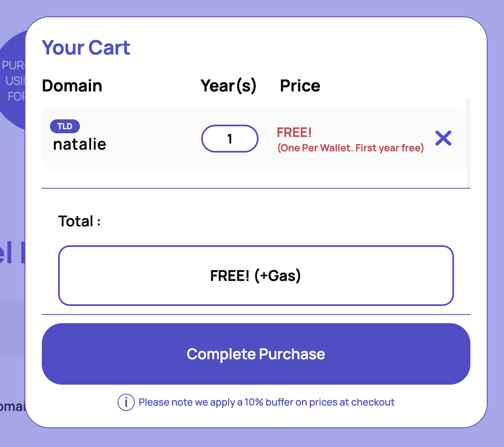Focus the Year(s) quantity field
Viewport: 504px width, 447px height.
click(x=229, y=139)
